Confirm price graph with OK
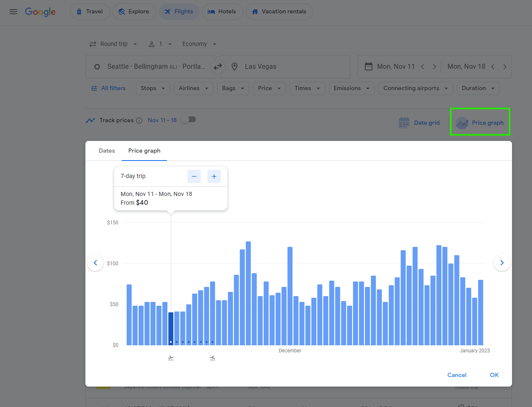 tap(494, 375)
